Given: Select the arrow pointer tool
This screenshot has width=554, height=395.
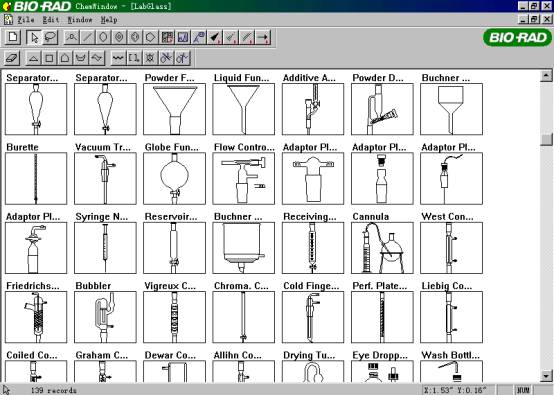Looking at the screenshot, I should tap(34, 37).
